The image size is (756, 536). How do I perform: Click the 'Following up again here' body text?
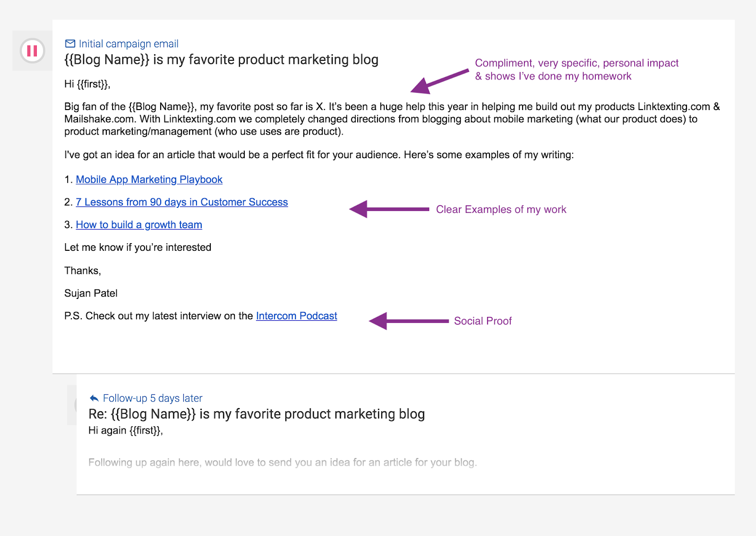point(283,462)
